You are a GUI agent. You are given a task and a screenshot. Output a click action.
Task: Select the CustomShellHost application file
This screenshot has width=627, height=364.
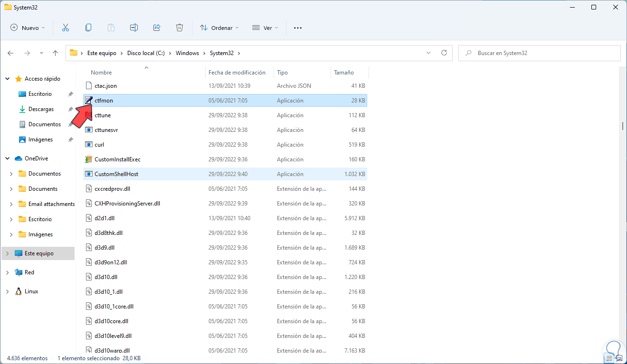[116, 174]
